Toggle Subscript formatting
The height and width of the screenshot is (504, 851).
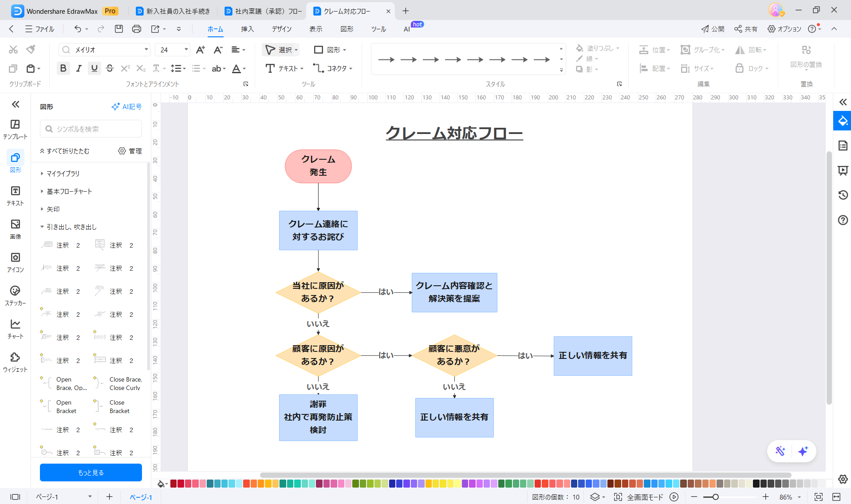click(141, 68)
